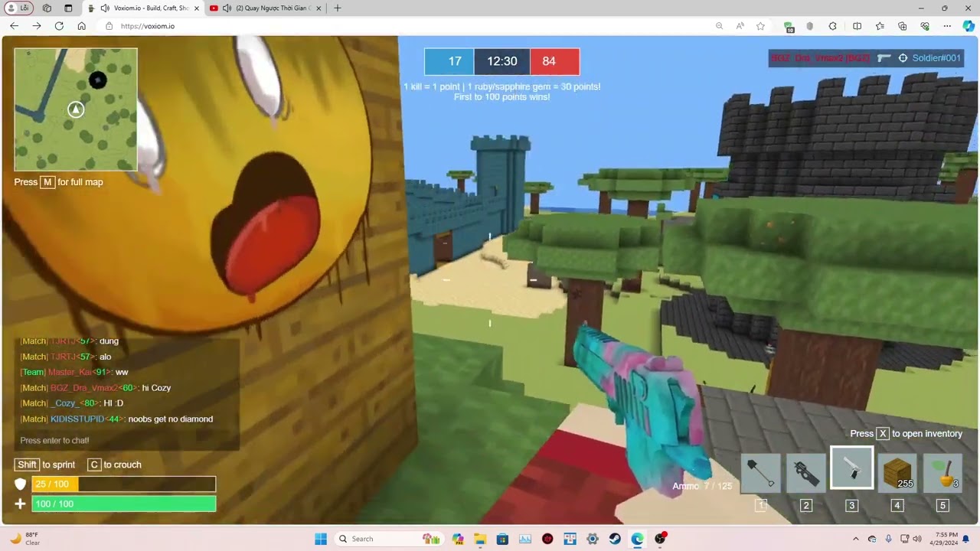This screenshot has width=980, height=551.
Task: Go back in the browser
Action: pos(14,25)
